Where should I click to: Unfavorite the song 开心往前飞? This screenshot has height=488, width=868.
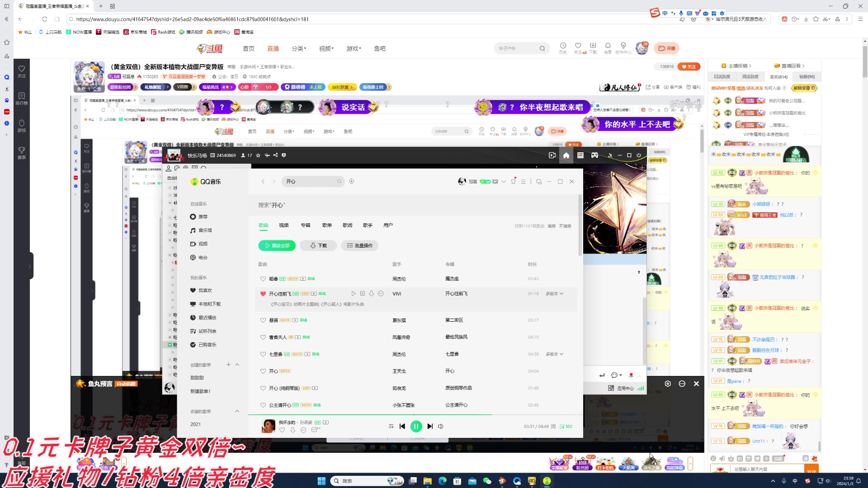coord(263,294)
